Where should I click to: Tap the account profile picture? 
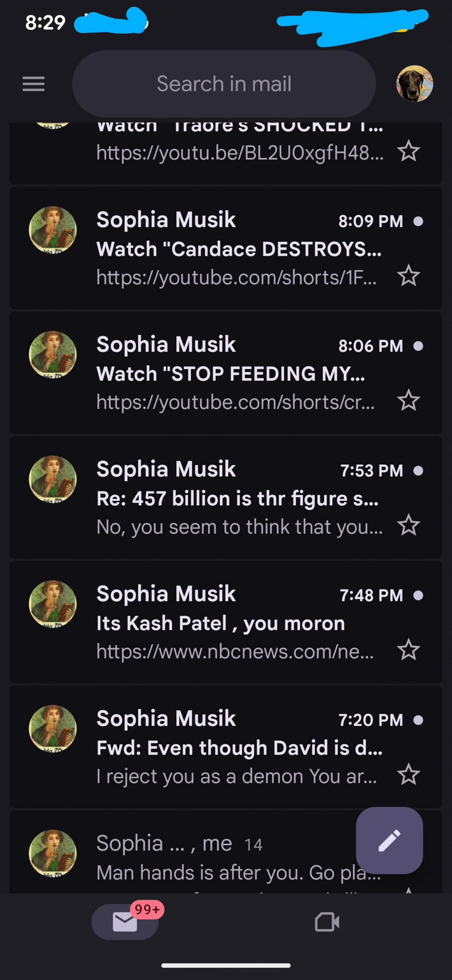(x=415, y=83)
